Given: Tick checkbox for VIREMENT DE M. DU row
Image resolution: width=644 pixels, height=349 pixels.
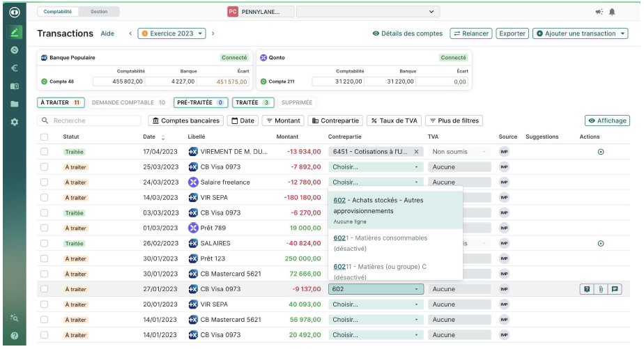Looking at the screenshot, I should point(45,152).
